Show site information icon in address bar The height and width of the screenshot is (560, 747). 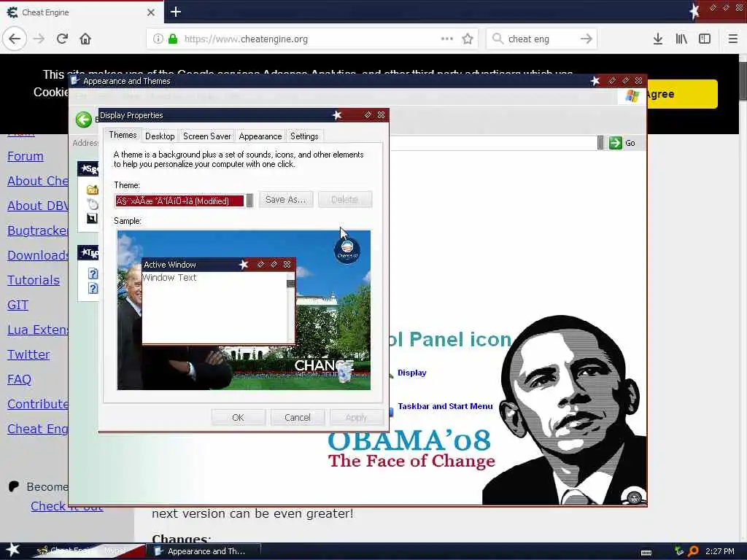(158, 39)
